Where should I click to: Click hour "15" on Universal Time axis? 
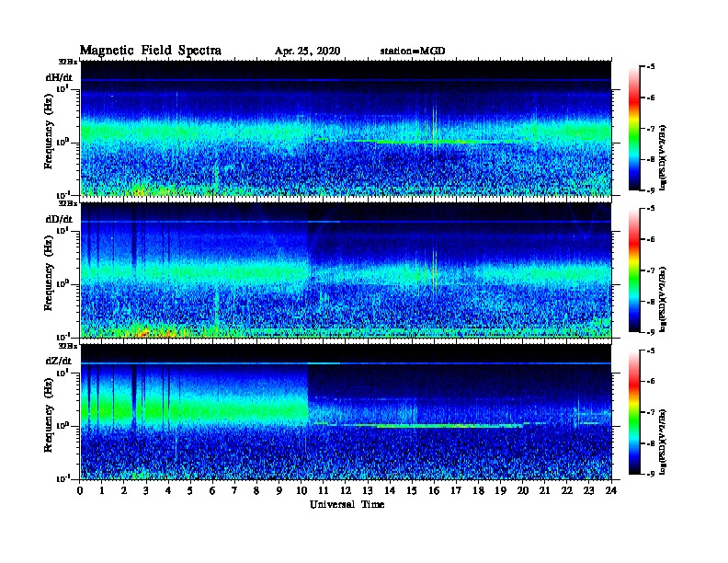pyautogui.click(x=412, y=490)
